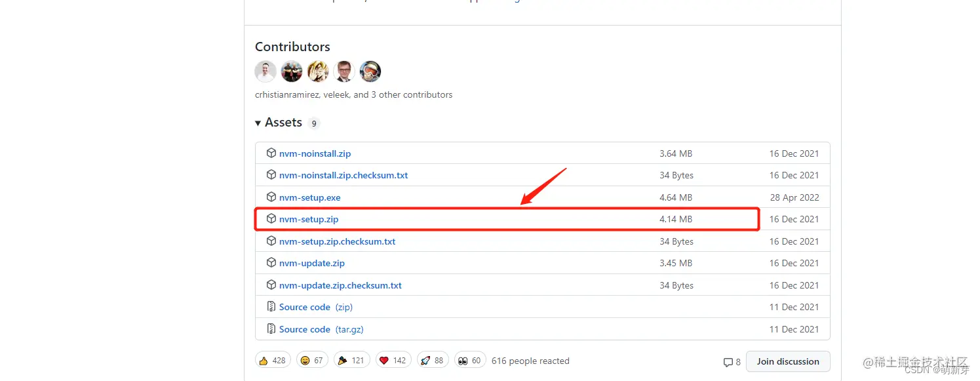The width and height of the screenshot is (980, 381).
Task: Click the Join discussion button
Action: pos(788,361)
